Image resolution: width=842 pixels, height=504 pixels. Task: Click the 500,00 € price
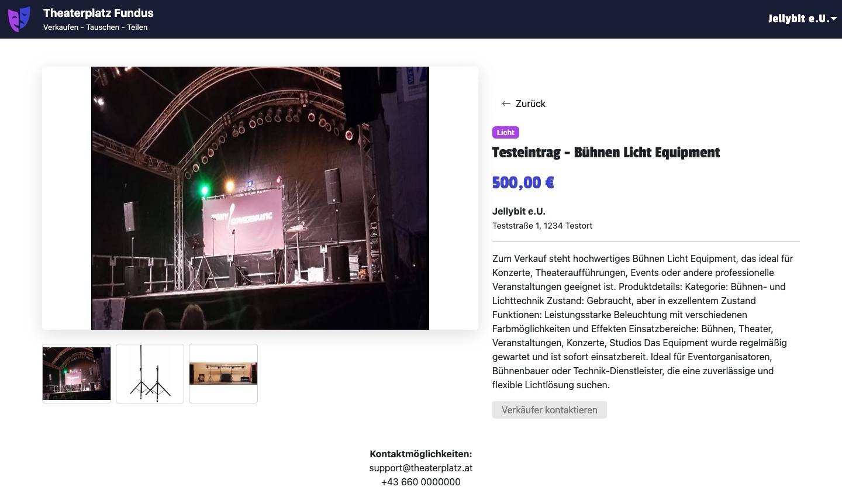click(x=523, y=183)
